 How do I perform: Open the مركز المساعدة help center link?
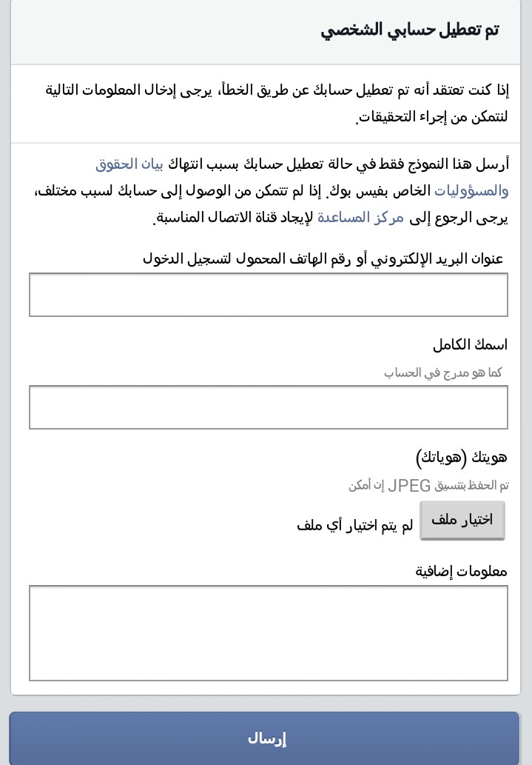[x=361, y=217]
